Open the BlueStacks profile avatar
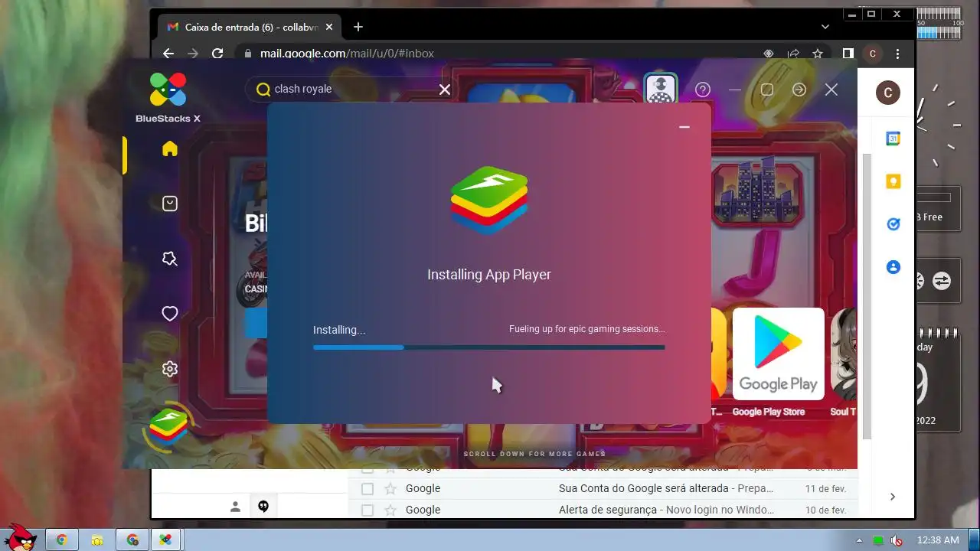Image resolution: width=980 pixels, height=551 pixels. point(661,90)
